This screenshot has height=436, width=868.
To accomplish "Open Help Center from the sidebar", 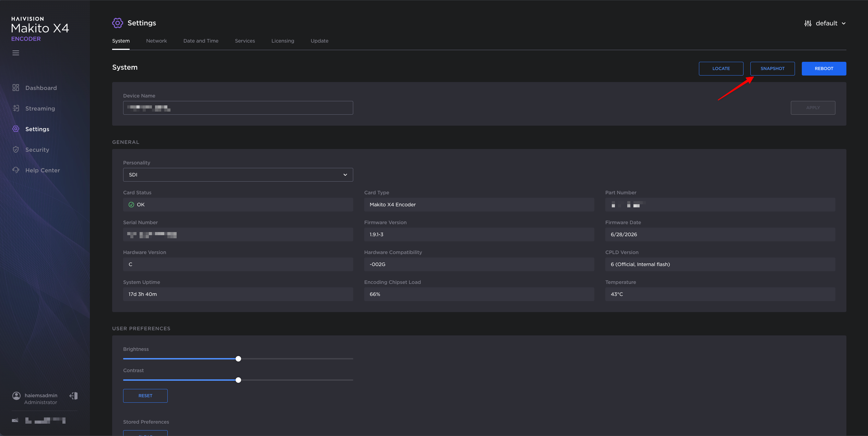I will [x=43, y=170].
